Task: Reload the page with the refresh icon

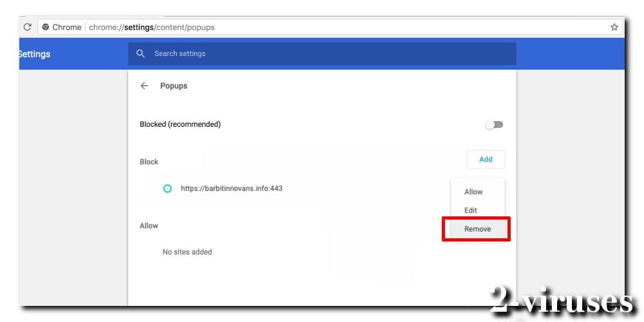Action: [x=28, y=27]
